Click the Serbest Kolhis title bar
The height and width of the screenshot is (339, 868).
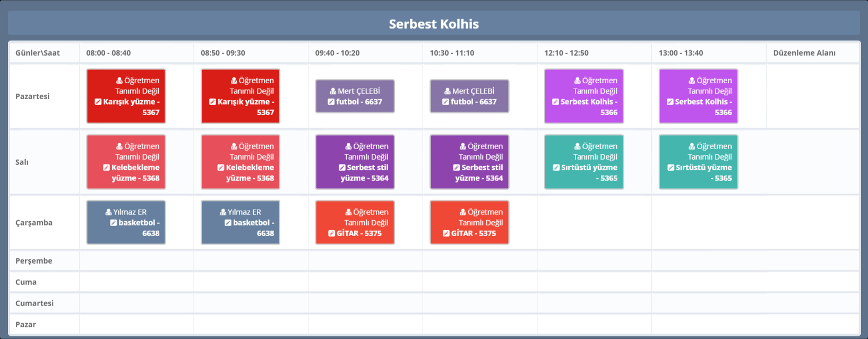point(434,24)
